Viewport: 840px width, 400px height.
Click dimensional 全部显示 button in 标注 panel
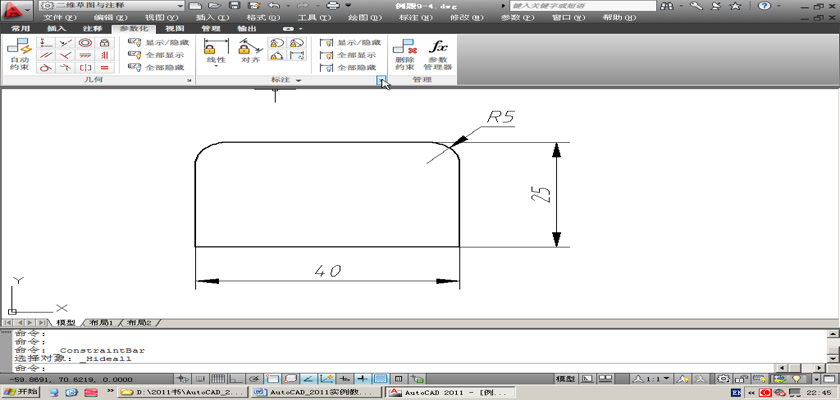click(x=348, y=55)
